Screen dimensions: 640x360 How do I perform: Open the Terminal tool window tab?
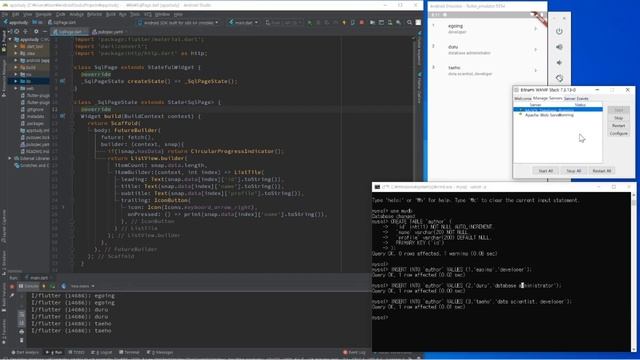pyautogui.click(x=129, y=352)
